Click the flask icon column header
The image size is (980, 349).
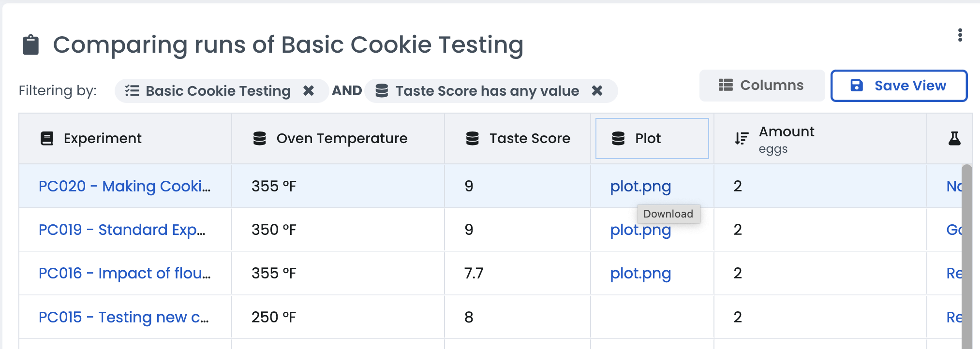pyautogui.click(x=954, y=138)
